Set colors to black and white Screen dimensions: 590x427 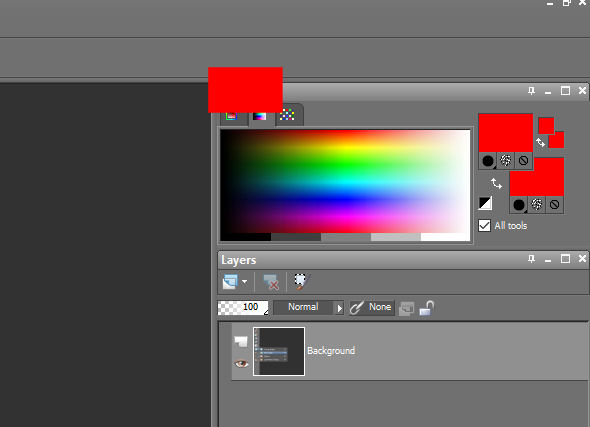click(x=485, y=204)
